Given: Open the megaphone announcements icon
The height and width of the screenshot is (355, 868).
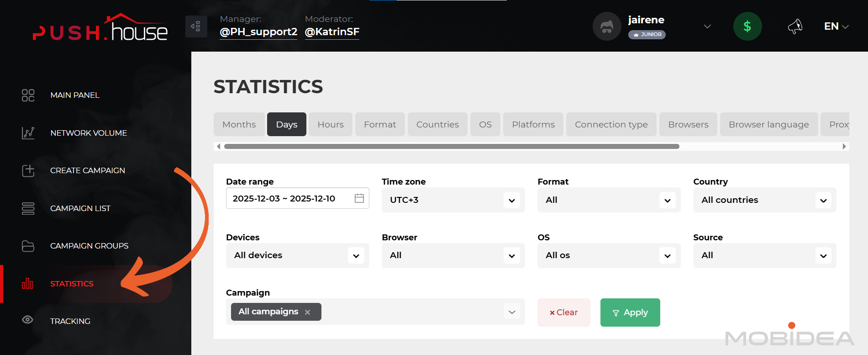Looking at the screenshot, I should [x=795, y=26].
